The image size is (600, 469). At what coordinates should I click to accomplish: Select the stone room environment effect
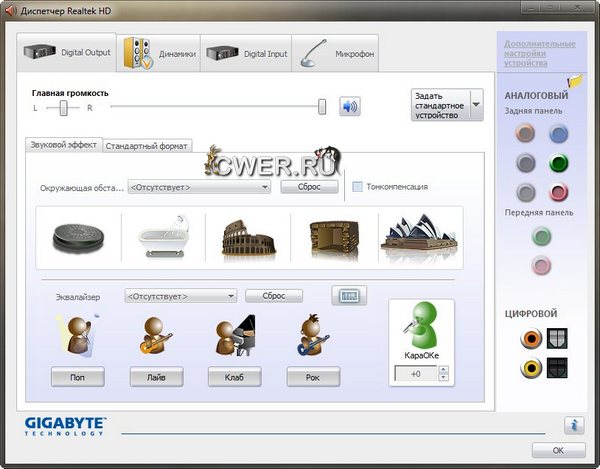[334, 238]
